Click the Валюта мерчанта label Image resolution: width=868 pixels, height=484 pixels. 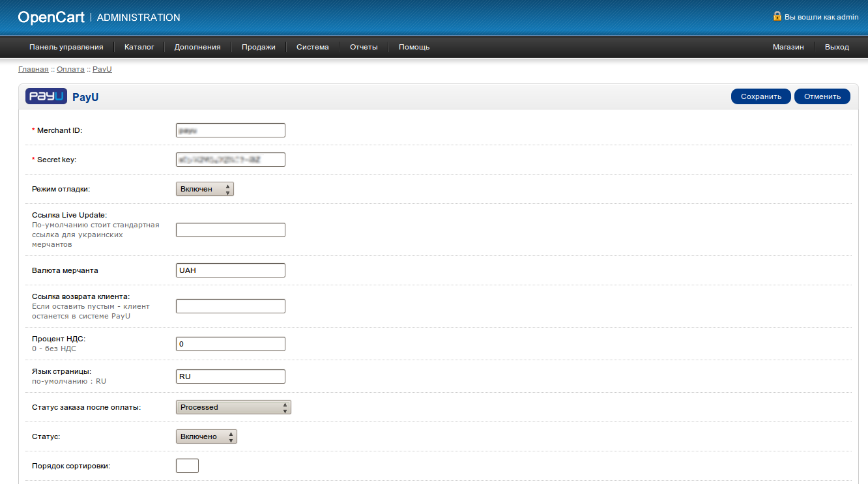click(65, 270)
